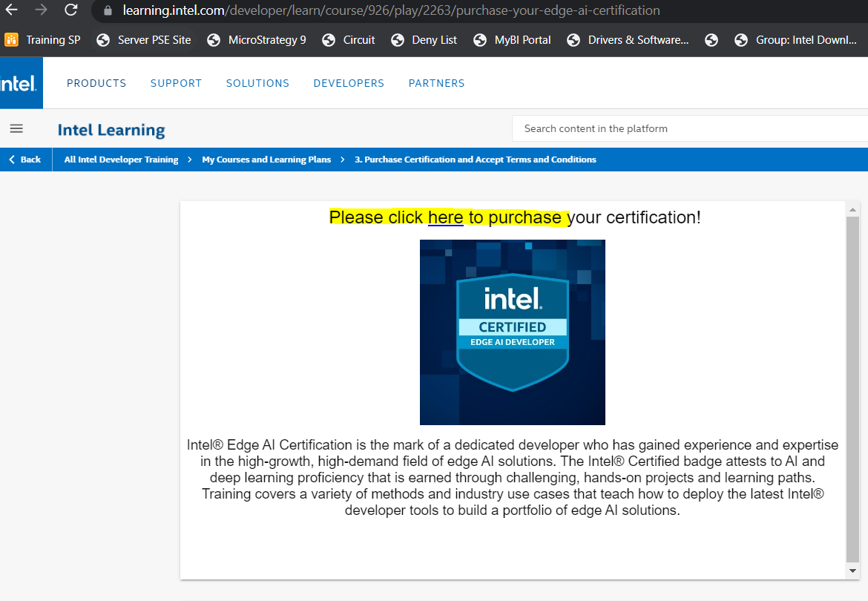868x601 pixels.
Task: Open My Courses and Learning Plans breadcrumb
Action: click(266, 159)
